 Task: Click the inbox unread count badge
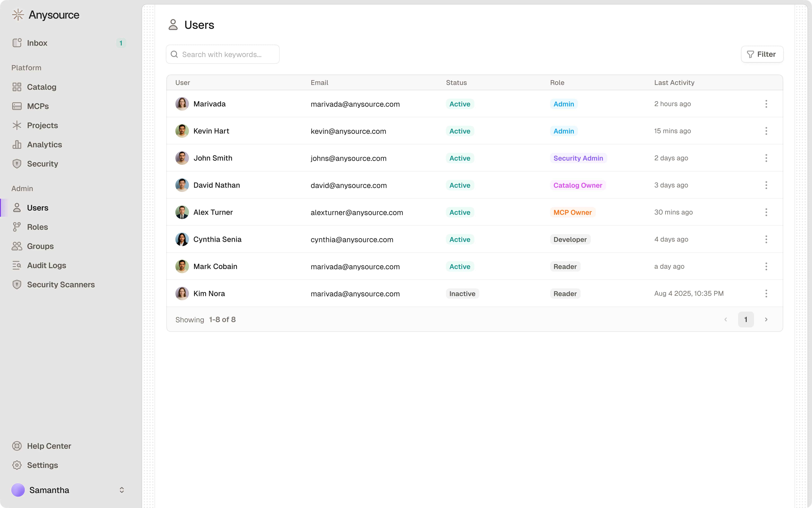coord(121,43)
